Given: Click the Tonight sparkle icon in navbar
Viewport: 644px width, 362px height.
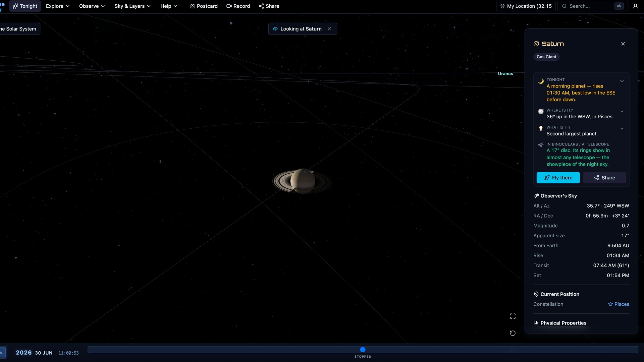Looking at the screenshot, I should [x=15, y=6].
